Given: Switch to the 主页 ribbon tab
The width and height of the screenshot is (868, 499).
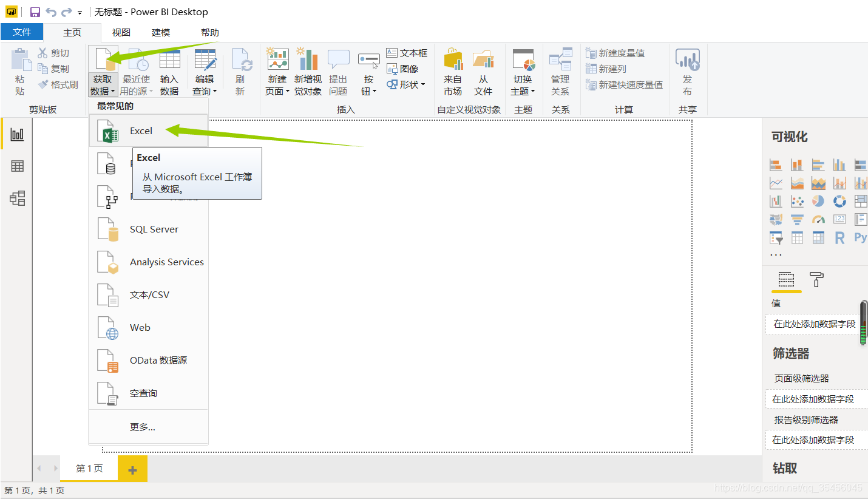Looking at the screenshot, I should click(72, 33).
